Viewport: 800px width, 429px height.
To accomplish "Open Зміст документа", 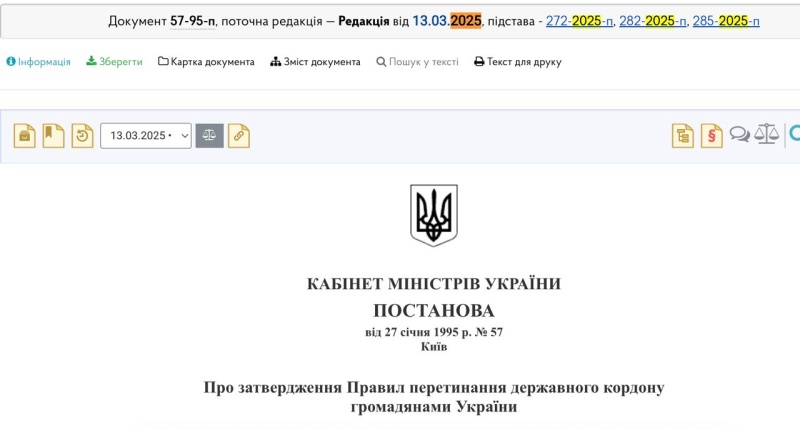I will [x=315, y=62].
